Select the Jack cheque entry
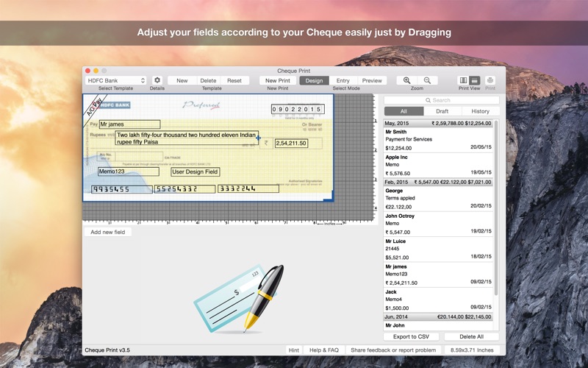This screenshot has height=368, width=588. point(438,300)
